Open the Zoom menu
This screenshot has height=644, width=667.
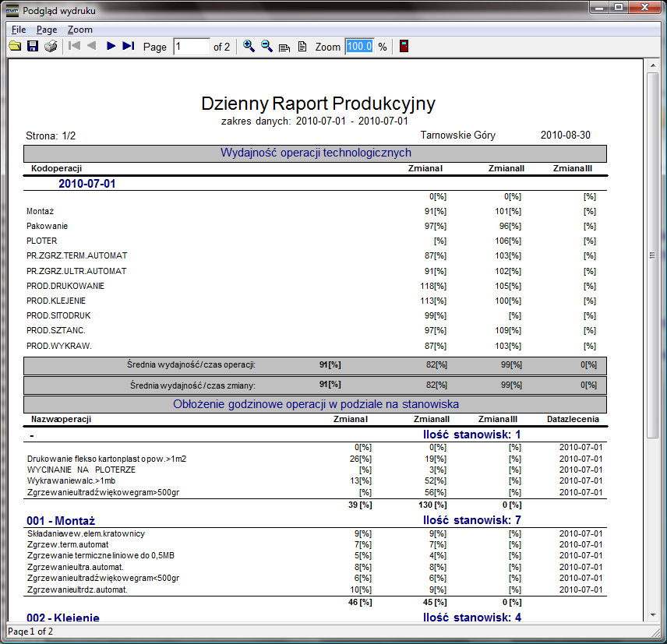pyautogui.click(x=79, y=30)
